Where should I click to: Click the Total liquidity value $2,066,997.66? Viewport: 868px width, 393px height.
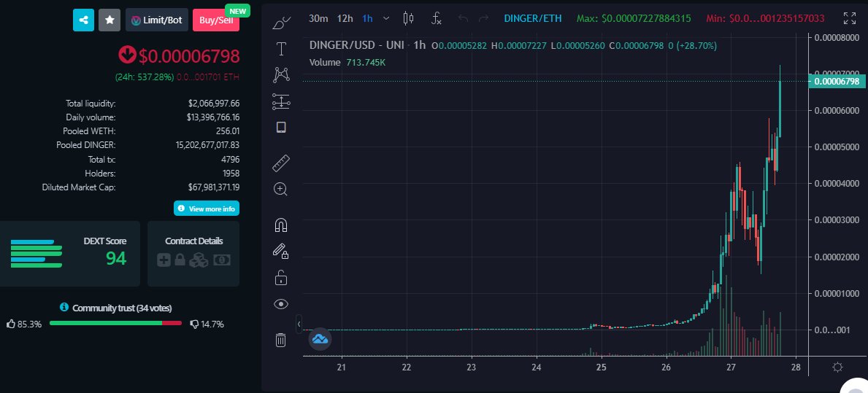(214, 103)
